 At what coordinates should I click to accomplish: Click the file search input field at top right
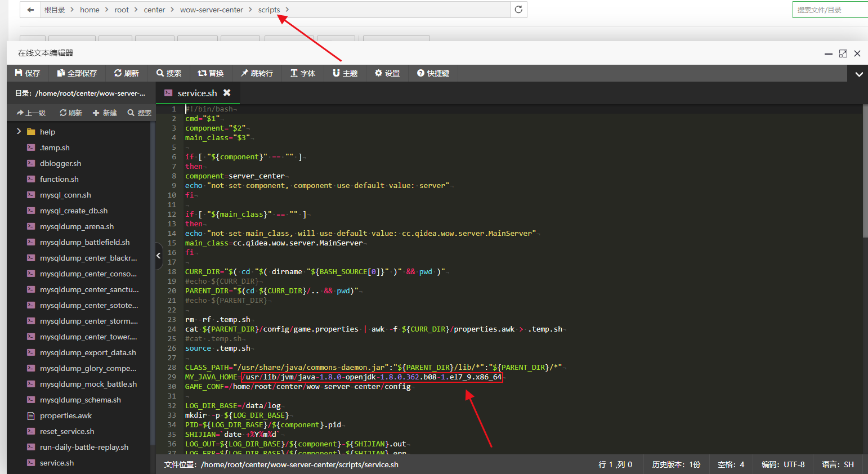tap(830, 10)
